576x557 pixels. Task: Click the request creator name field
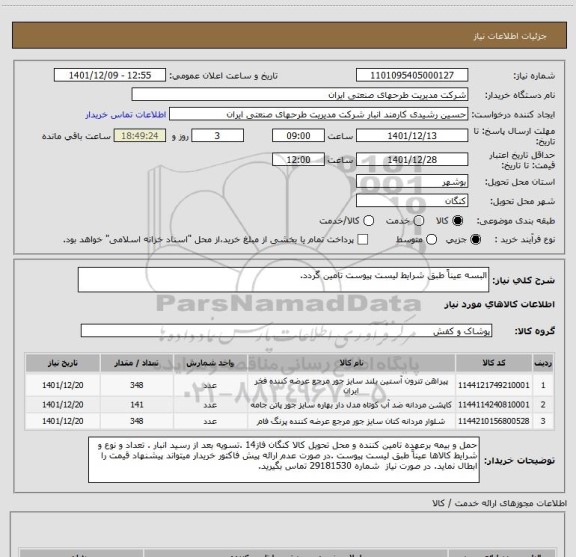(x=318, y=114)
